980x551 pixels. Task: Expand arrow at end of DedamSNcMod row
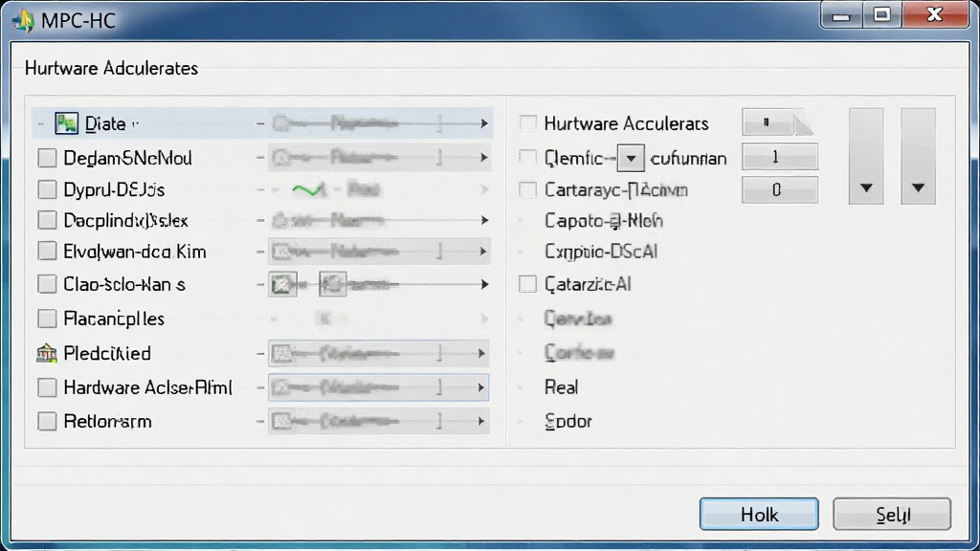coord(483,158)
